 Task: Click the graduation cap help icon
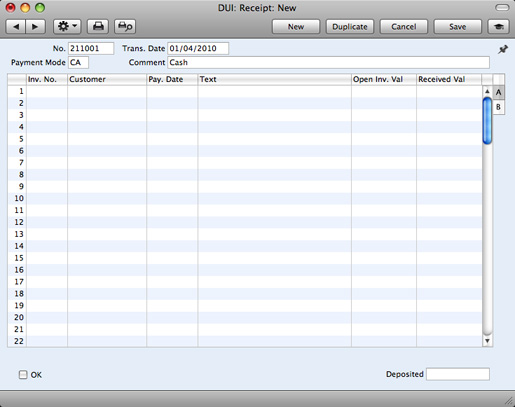point(499,26)
